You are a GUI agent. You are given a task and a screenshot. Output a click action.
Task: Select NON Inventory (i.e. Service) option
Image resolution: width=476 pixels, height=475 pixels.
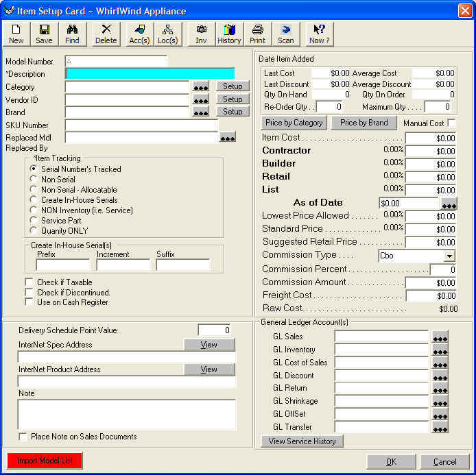[x=34, y=210]
